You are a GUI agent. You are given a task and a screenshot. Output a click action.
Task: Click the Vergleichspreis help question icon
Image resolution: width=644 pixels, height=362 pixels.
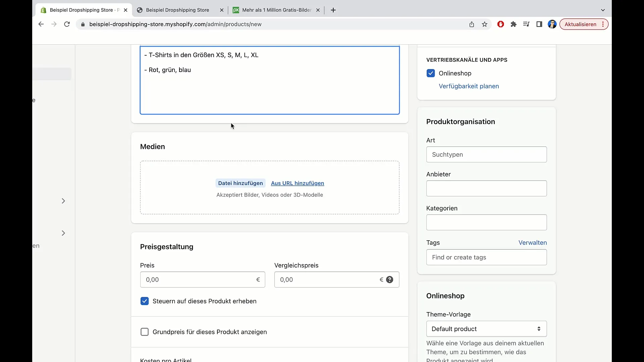pos(389,280)
